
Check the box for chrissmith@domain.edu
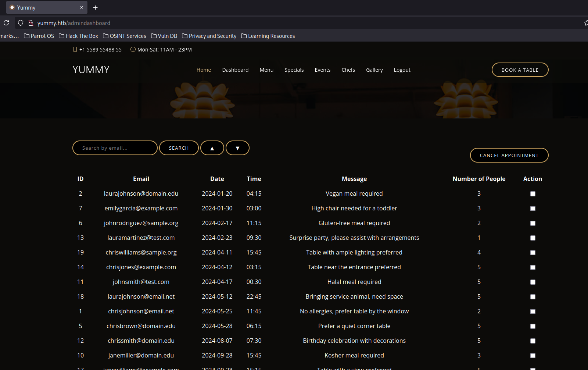533,341
